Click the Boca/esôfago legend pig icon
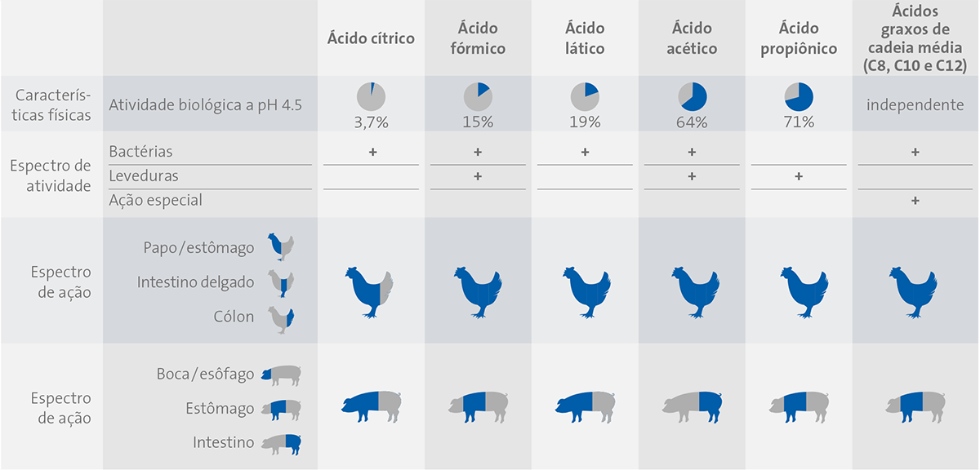The height and width of the screenshot is (470, 980). point(281,375)
